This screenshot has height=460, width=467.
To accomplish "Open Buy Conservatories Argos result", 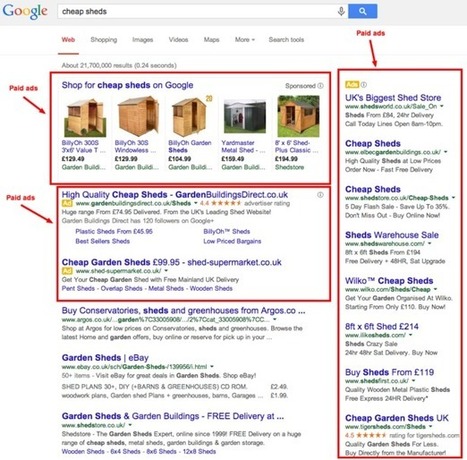I will point(183,311).
